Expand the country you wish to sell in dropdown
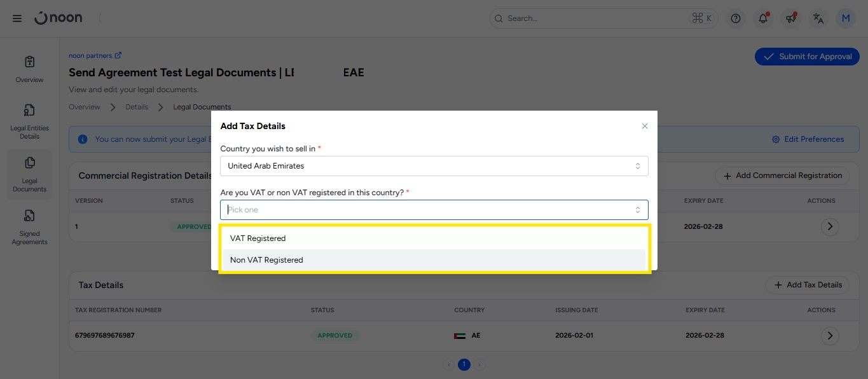This screenshot has width=868, height=379. point(434,166)
